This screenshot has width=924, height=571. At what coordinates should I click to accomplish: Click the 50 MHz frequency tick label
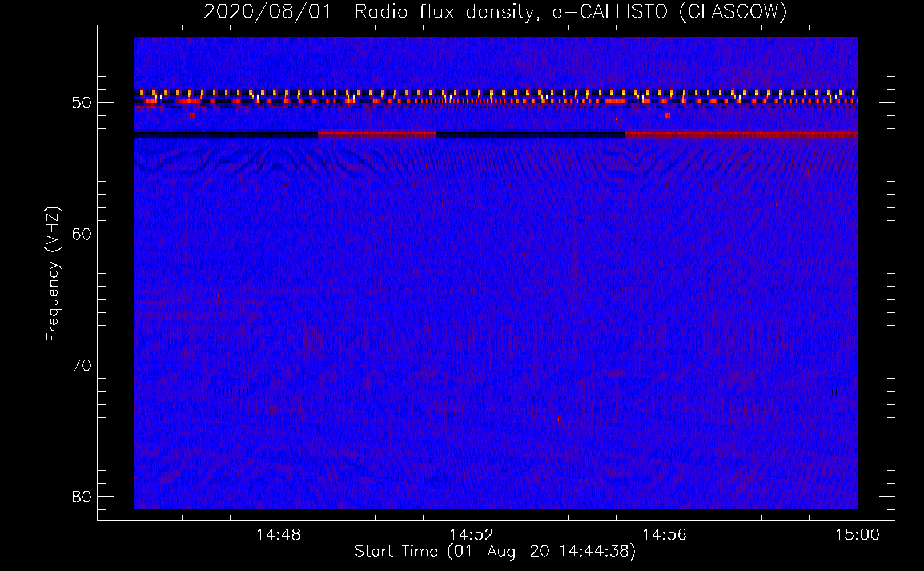tap(82, 103)
